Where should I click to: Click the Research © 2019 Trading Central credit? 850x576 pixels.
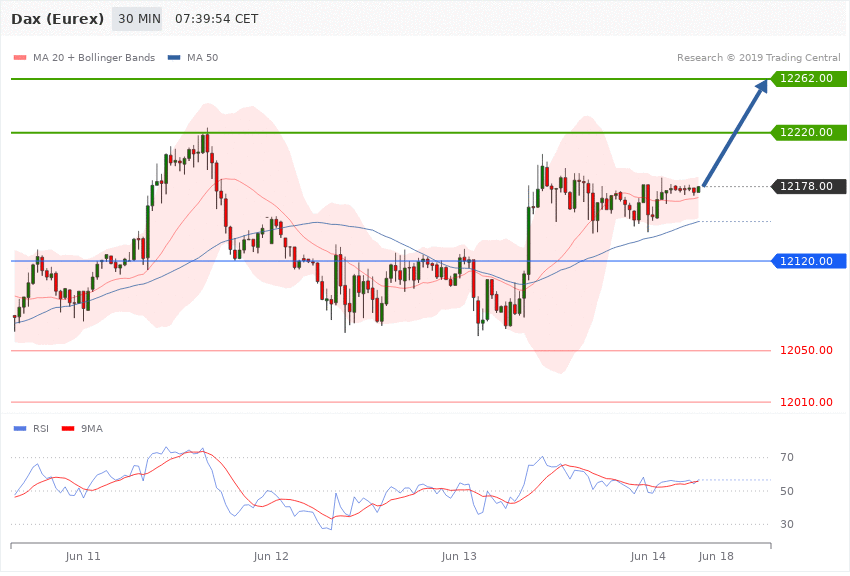click(758, 58)
